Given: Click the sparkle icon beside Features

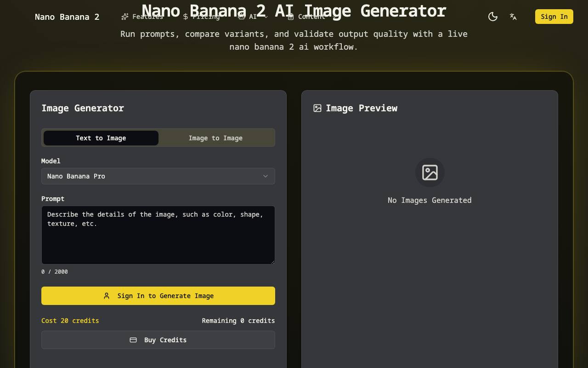Looking at the screenshot, I should click(125, 17).
